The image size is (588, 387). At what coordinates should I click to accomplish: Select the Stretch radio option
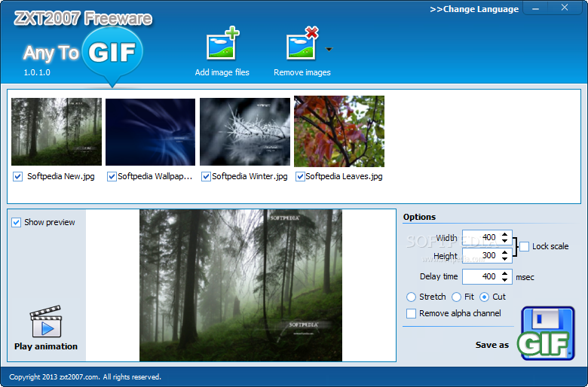411,297
